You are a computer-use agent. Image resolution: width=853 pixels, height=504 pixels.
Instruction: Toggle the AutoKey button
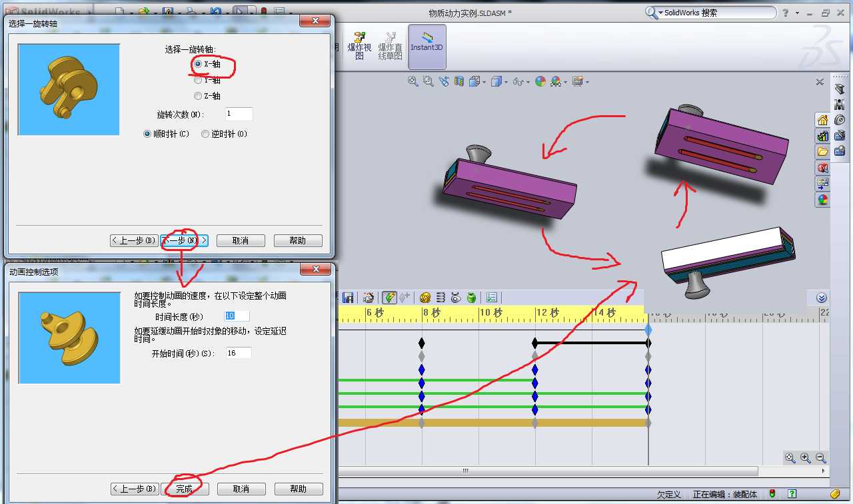[x=389, y=297]
